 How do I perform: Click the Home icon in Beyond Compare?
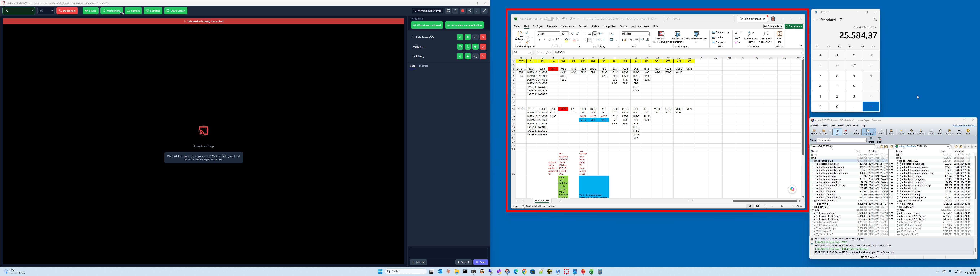pos(814,132)
